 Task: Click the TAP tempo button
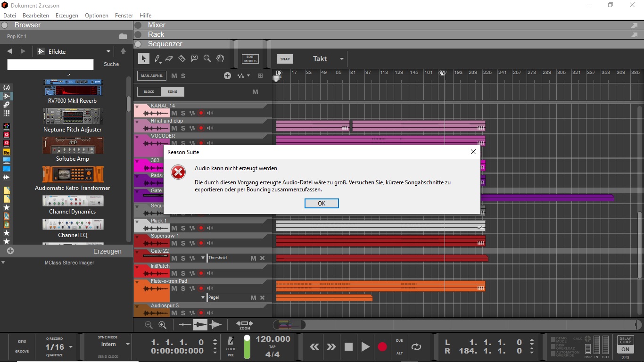click(x=273, y=346)
